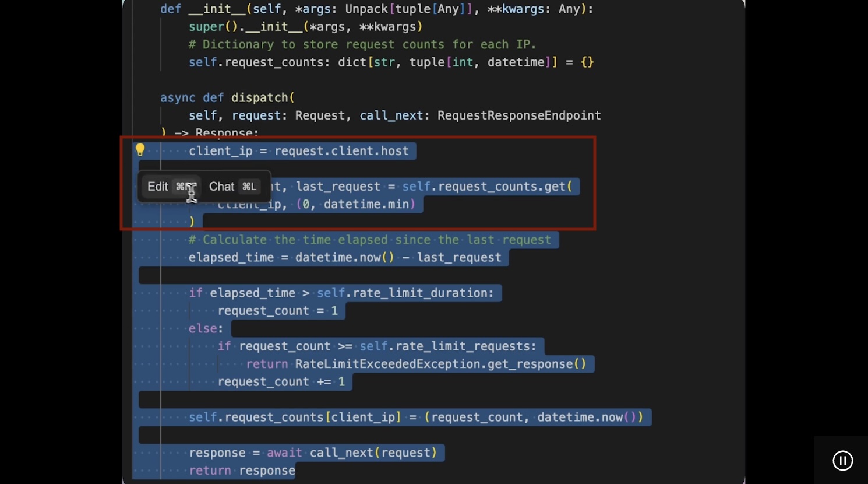Place cursor on the dispatch function name
The width and height of the screenshot is (868, 484).
pyautogui.click(x=260, y=98)
